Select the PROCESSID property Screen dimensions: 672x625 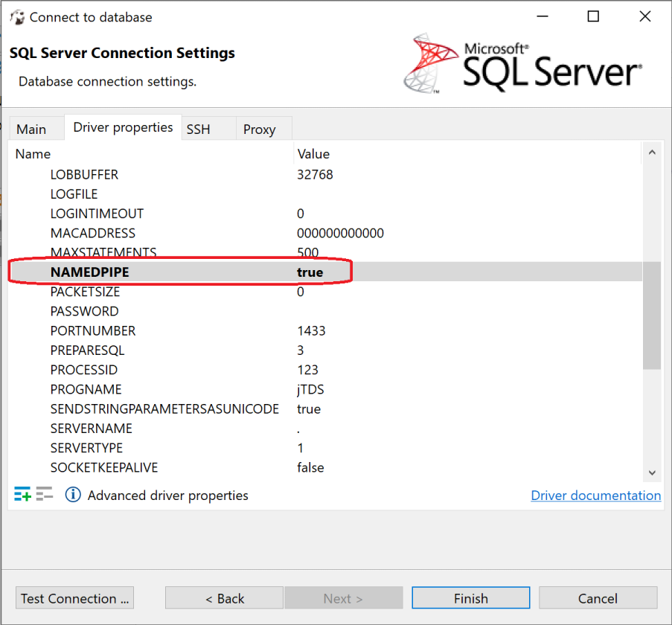[84, 370]
